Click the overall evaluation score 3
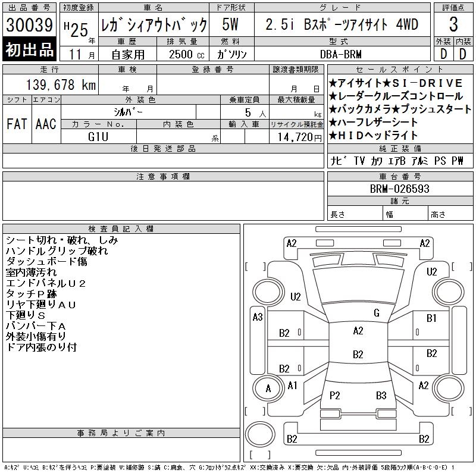The width and height of the screenshot is (476, 476). (x=453, y=24)
